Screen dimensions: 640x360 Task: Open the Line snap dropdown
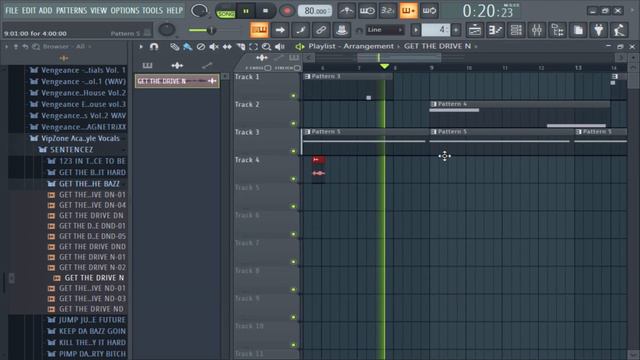point(384,30)
